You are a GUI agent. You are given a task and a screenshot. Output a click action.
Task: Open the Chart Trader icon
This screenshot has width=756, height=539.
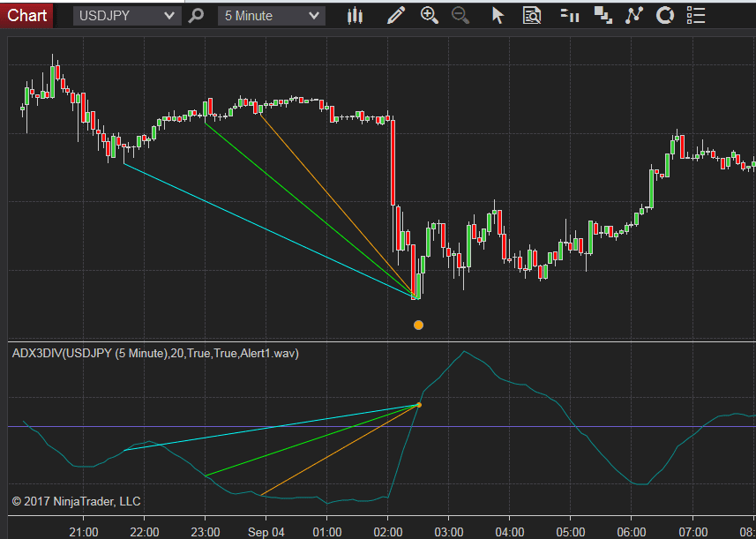point(569,15)
